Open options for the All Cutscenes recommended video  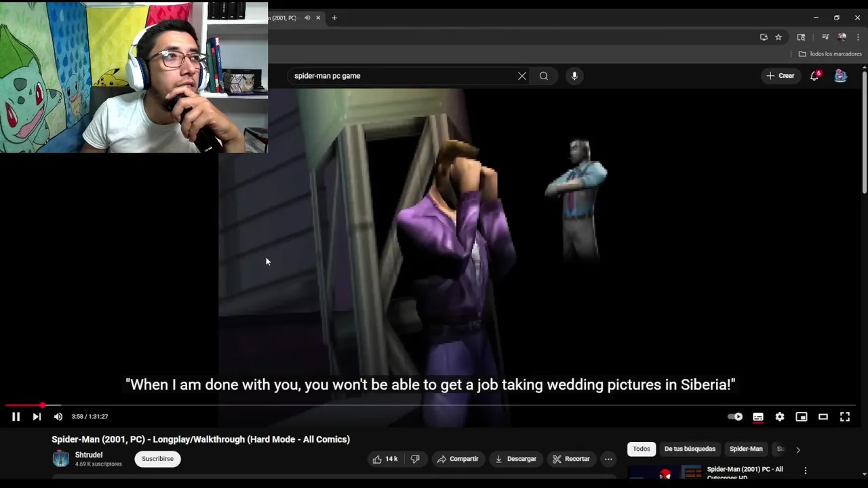(806, 470)
